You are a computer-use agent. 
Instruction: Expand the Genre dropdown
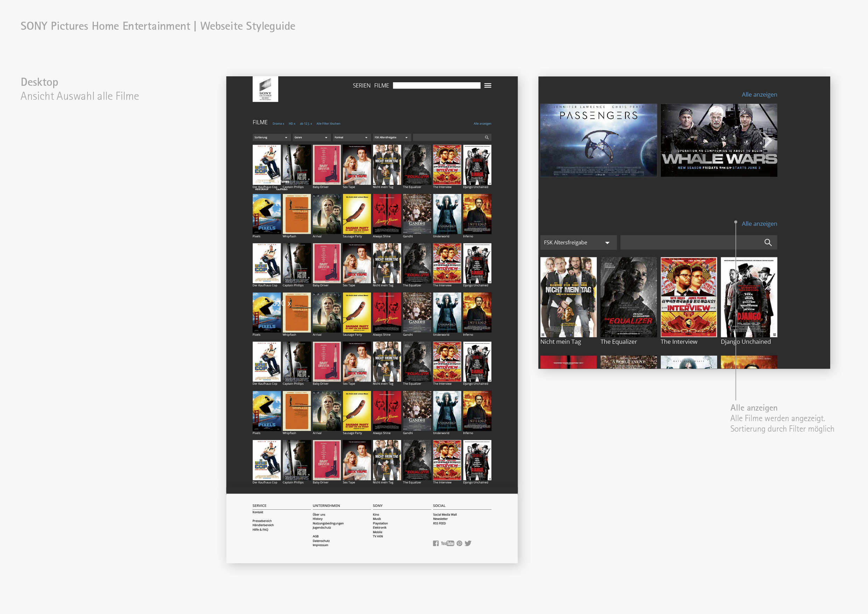(x=311, y=138)
